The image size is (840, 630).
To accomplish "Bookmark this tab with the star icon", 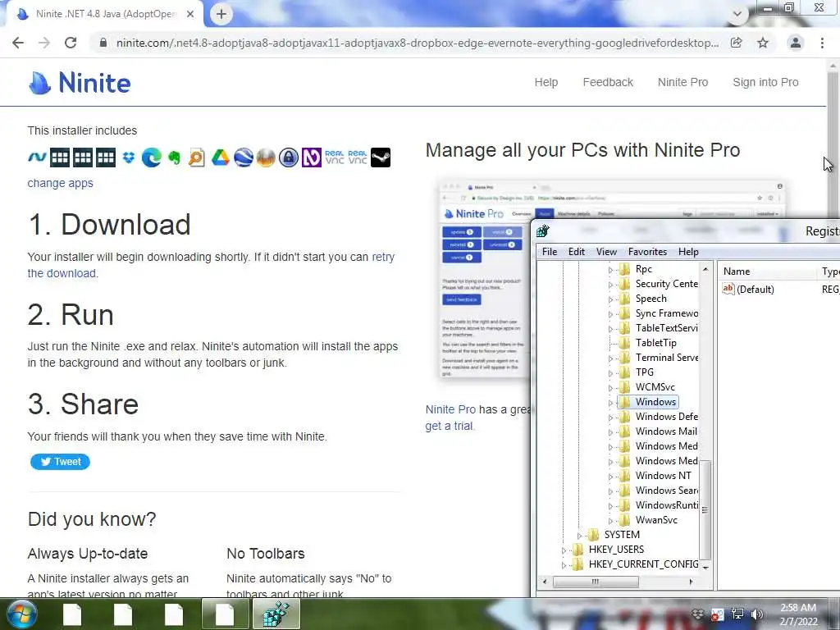I will point(763,43).
